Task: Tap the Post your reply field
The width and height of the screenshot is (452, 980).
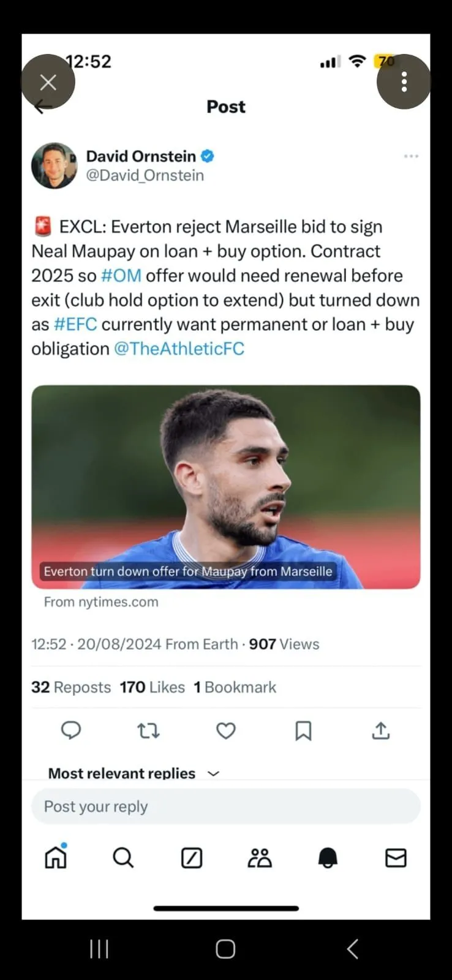Action: point(225,806)
